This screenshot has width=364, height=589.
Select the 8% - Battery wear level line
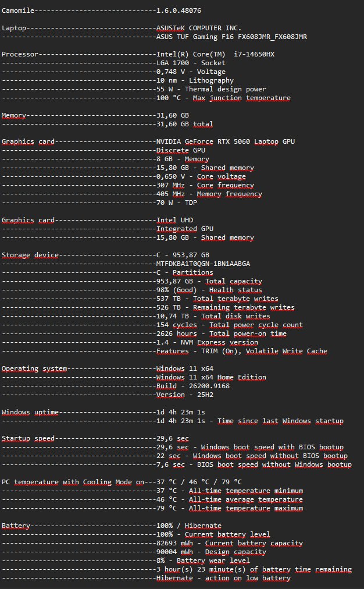203,561
